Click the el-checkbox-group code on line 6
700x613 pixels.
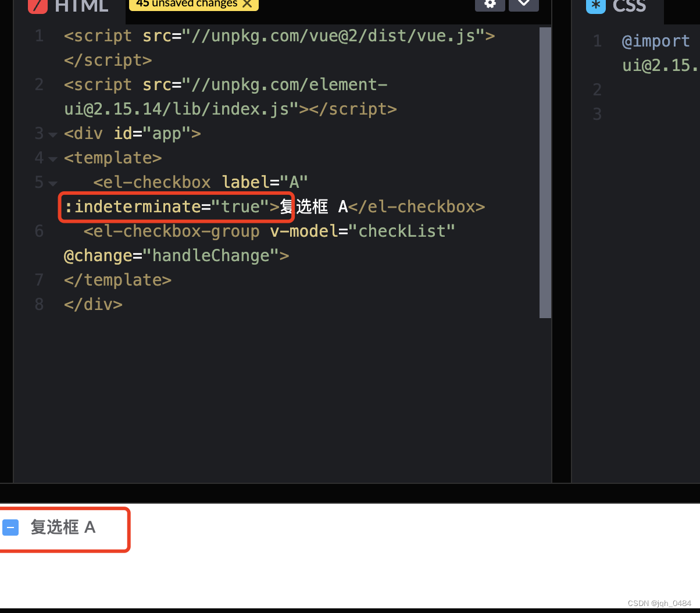(172, 231)
